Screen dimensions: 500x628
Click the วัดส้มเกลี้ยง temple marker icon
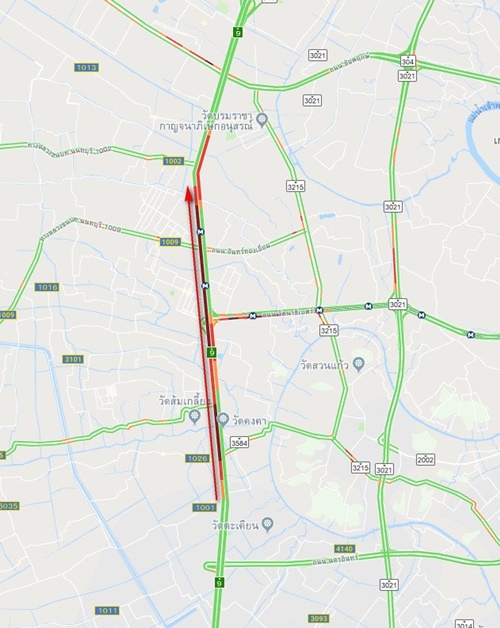point(195,417)
